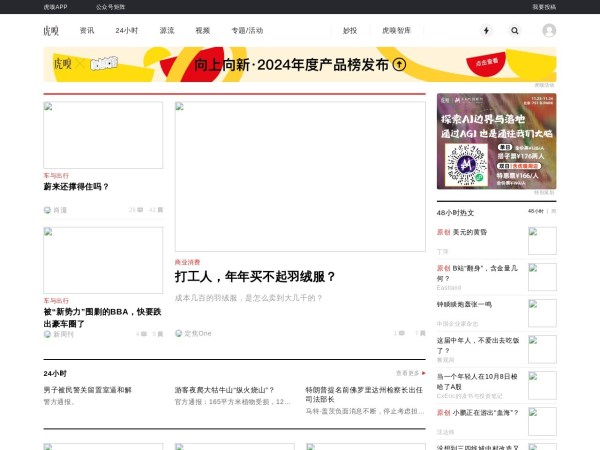The height and width of the screenshot is (450, 600).
Task: Click the arrow circle icon on the banner
Action: pyautogui.click(x=399, y=65)
